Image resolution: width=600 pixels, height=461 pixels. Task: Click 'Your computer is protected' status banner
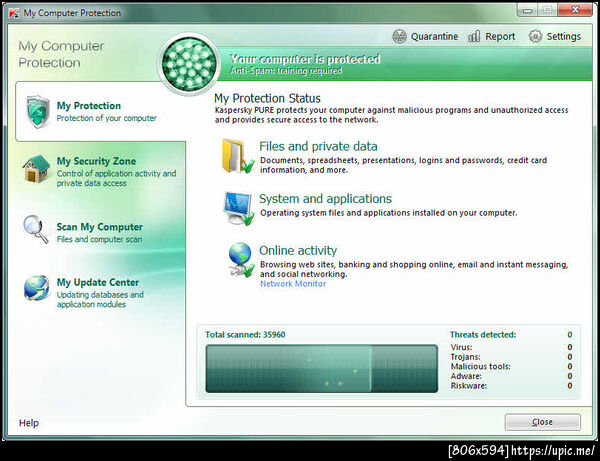coord(305,59)
